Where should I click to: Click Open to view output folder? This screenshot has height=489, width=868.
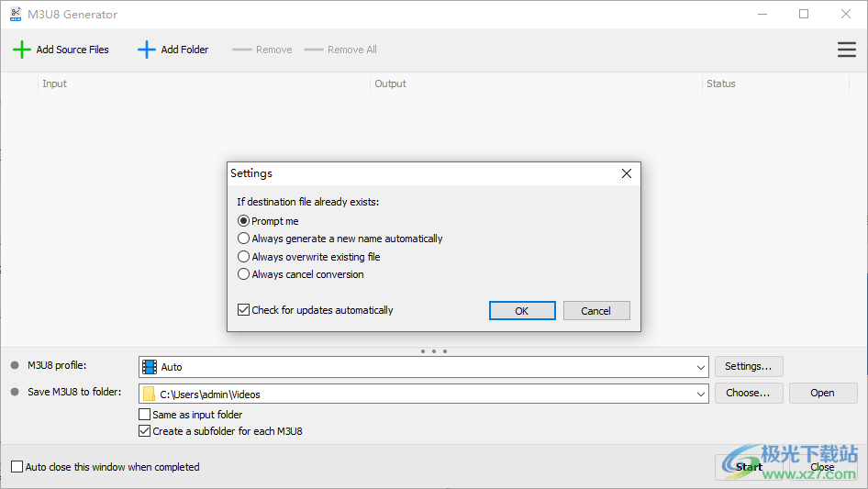[x=823, y=393]
